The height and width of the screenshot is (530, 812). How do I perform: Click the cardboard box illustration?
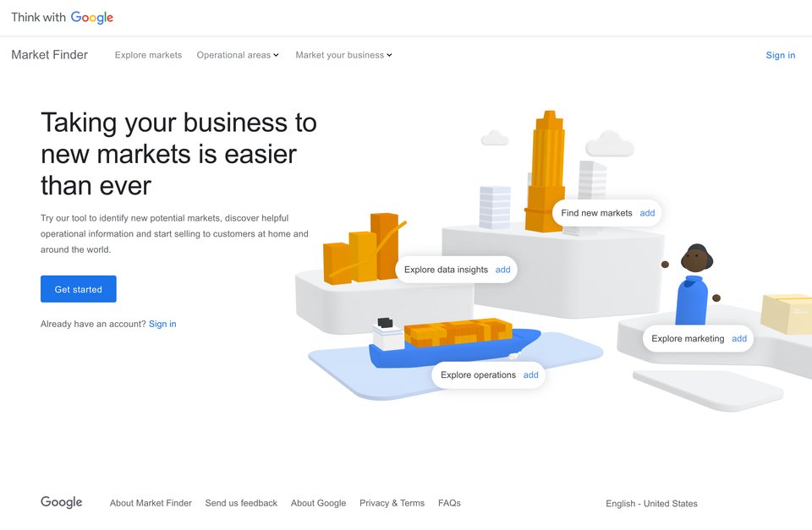(786, 314)
